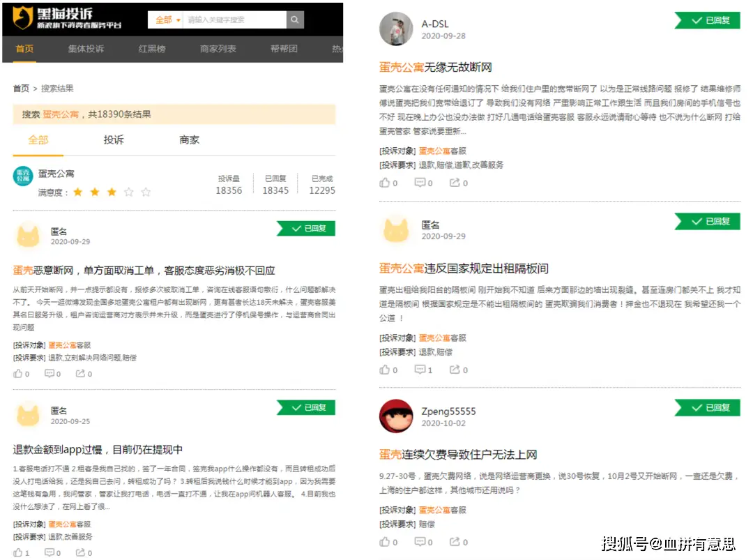Switch to the 投诉 results tab

tap(114, 139)
